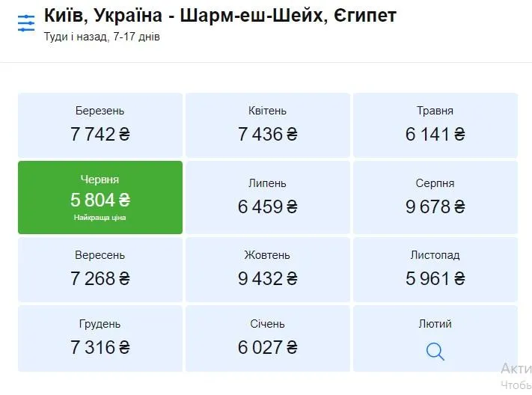Select the Липень 6 459 ₴ tile
Viewport: 532px width, 395px height.
[268, 197]
